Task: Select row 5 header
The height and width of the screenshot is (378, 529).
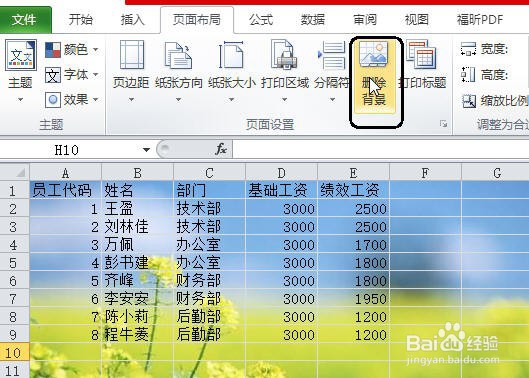Action: 14,263
